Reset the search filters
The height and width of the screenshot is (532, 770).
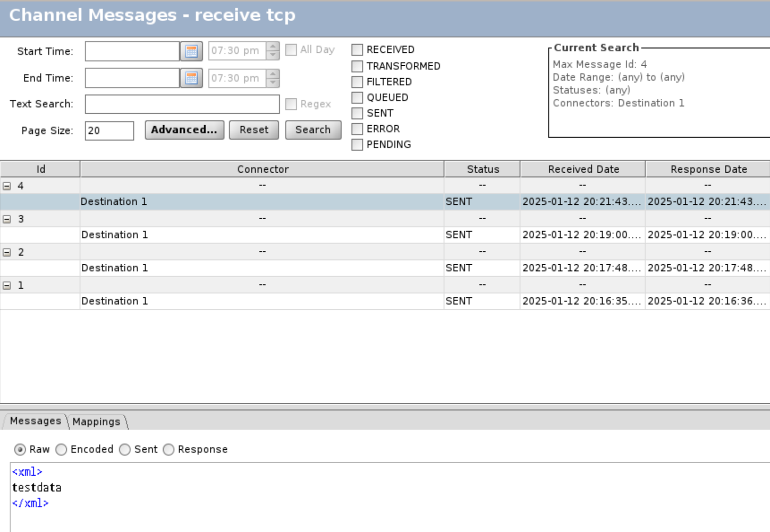point(254,130)
